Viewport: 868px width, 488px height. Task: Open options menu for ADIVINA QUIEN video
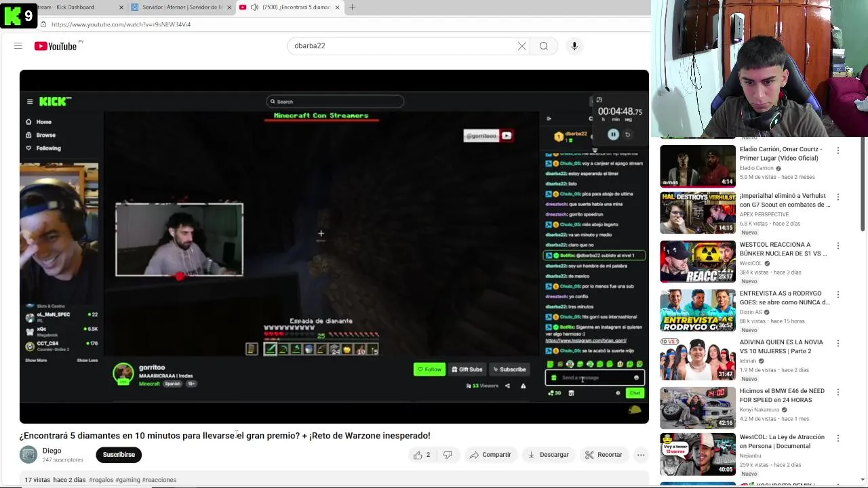coord(838,343)
